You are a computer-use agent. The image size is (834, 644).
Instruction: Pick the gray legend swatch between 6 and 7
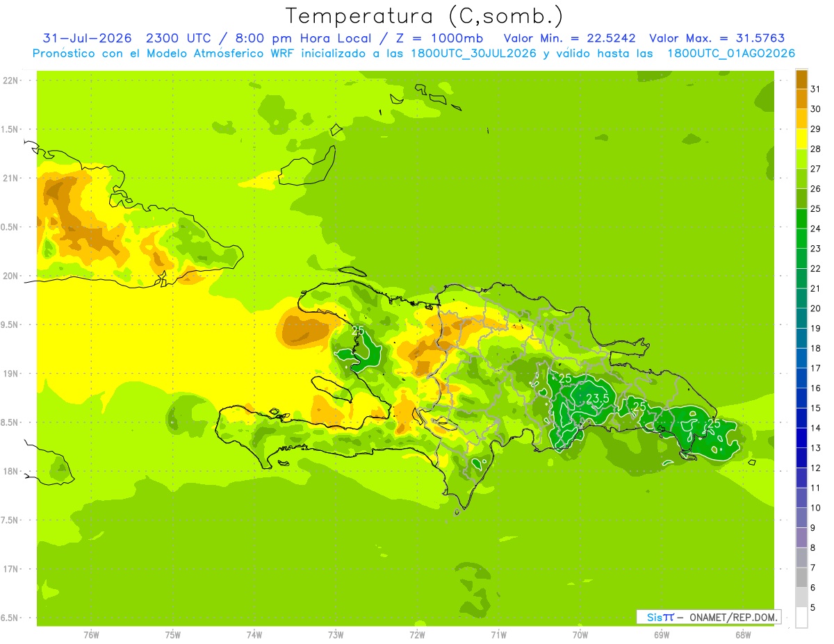801,577
